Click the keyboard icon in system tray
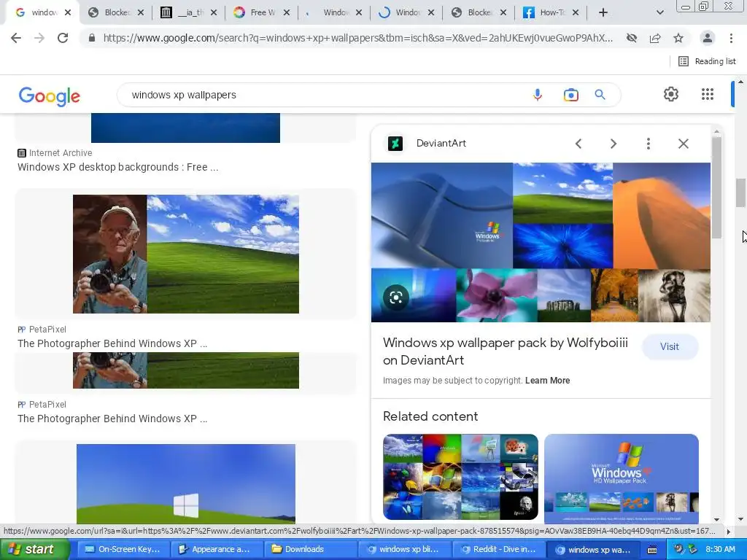Image resolution: width=747 pixels, height=560 pixels. tap(652, 550)
